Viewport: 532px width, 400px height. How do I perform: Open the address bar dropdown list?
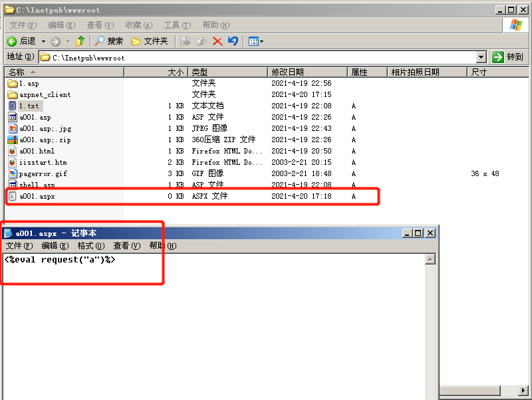pyautogui.click(x=481, y=57)
